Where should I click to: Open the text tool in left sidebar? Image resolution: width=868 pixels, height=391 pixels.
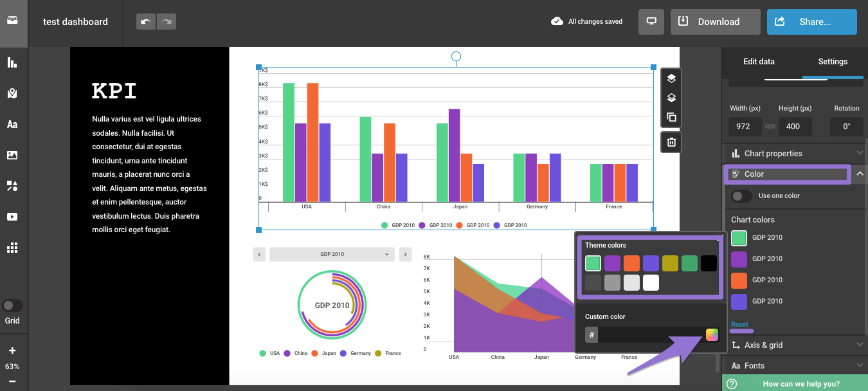pyautogui.click(x=12, y=124)
